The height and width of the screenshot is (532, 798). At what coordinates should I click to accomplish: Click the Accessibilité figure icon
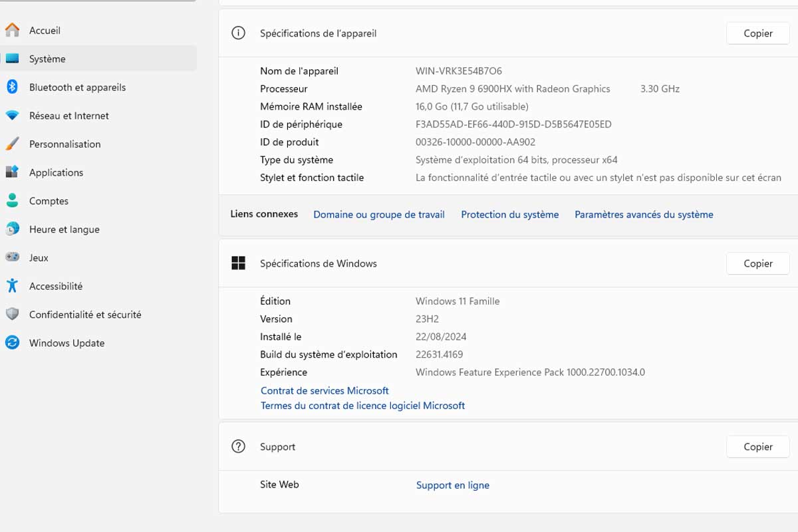pos(12,286)
